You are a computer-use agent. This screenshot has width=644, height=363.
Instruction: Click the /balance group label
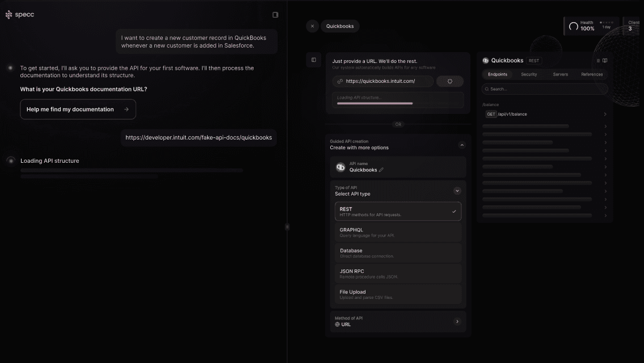click(x=490, y=105)
